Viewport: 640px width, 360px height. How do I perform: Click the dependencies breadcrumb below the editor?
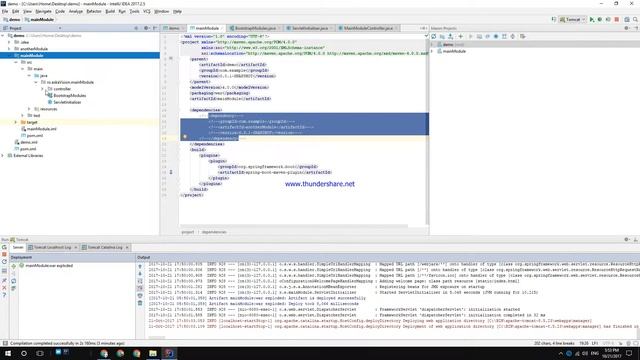pos(214,232)
